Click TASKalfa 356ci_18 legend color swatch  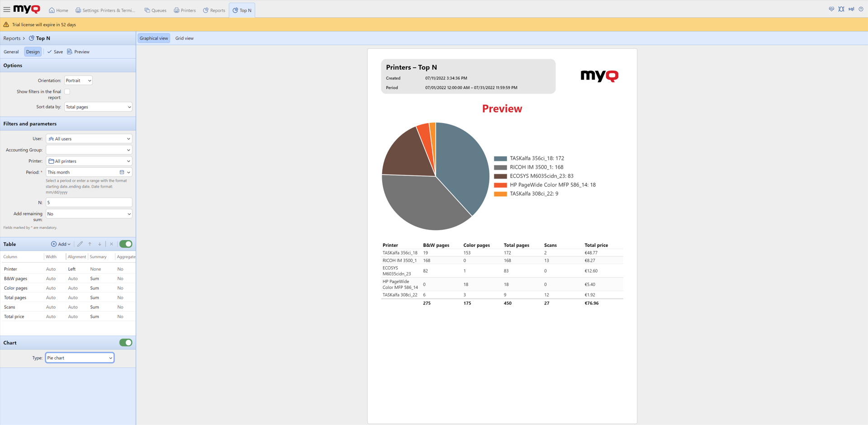click(500, 159)
